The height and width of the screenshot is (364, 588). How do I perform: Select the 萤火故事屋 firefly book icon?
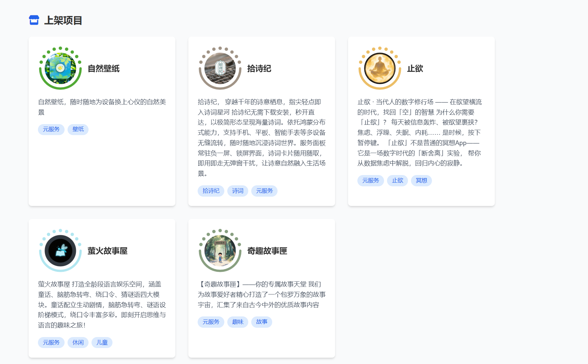[60, 251]
